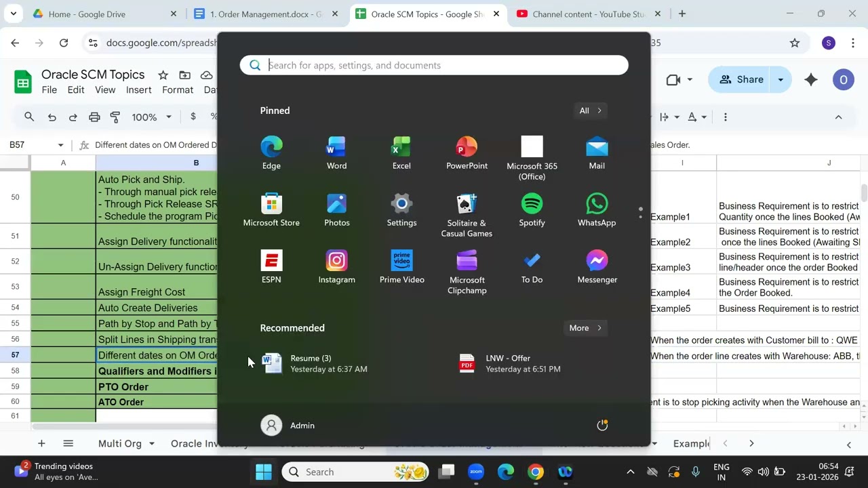Open Spotify from the pinned apps
This screenshot has width=868, height=488.
tap(532, 210)
